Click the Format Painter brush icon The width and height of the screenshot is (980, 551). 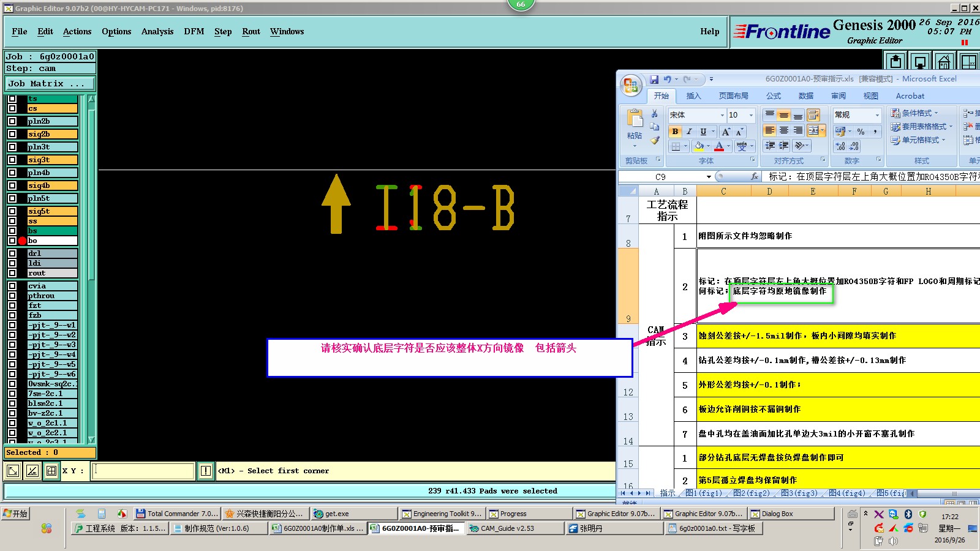tap(655, 140)
